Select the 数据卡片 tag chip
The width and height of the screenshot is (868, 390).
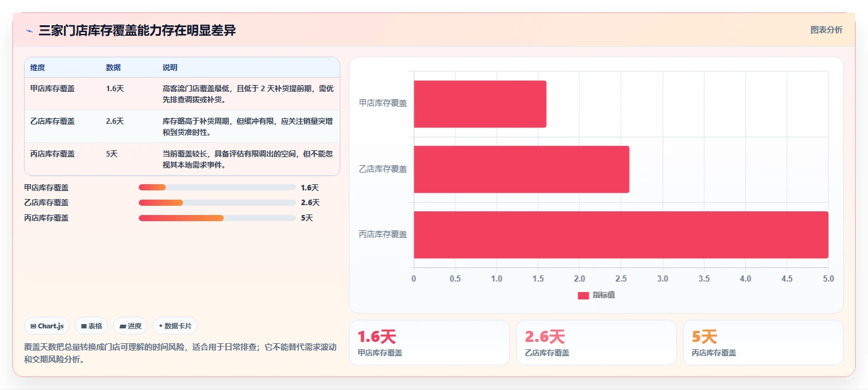tap(175, 326)
